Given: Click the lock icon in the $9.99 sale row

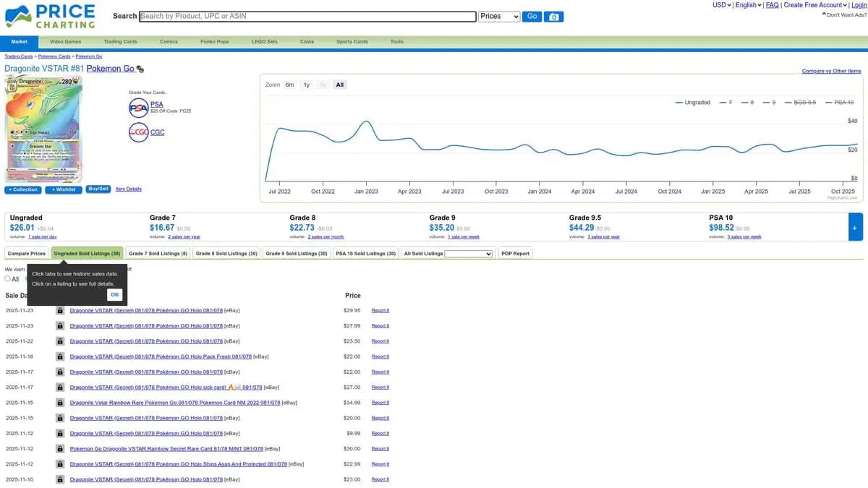Looking at the screenshot, I should (60, 434).
